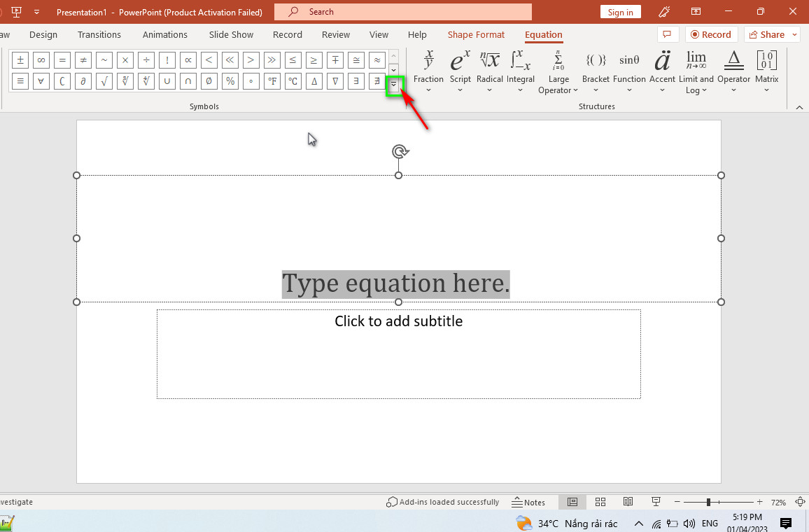
Task: Switch to Normal view
Action: (x=572, y=502)
